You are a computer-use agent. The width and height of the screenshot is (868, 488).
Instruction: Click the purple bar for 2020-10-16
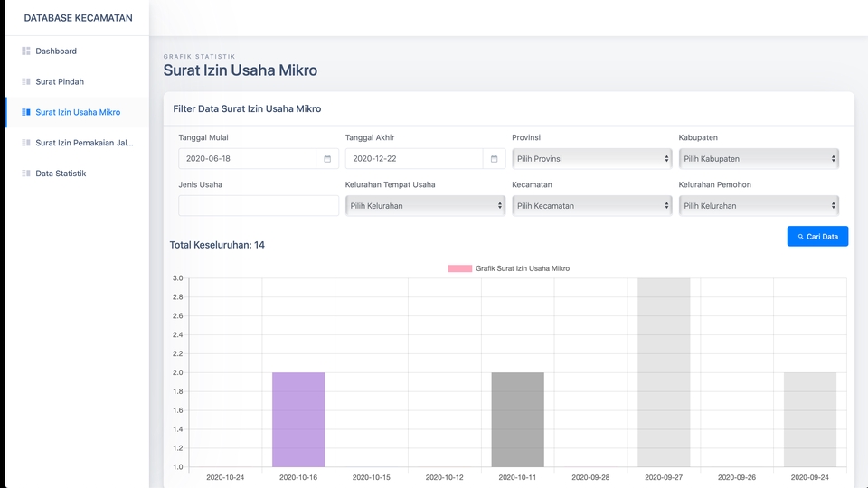tap(298, 419)
